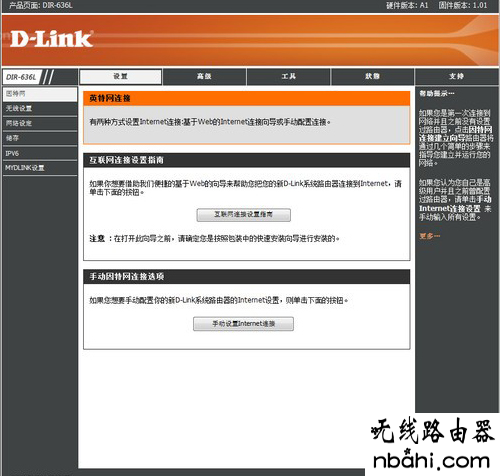
Task: Click the 固件版本: 1.01 text
Action: [463, 5]
